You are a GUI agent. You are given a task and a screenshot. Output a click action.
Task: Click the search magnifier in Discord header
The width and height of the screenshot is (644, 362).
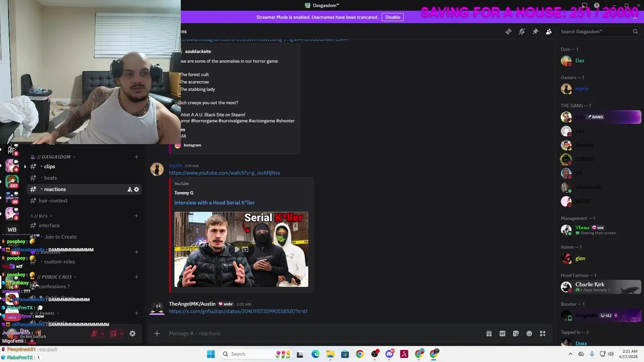[x=635, y=32]
